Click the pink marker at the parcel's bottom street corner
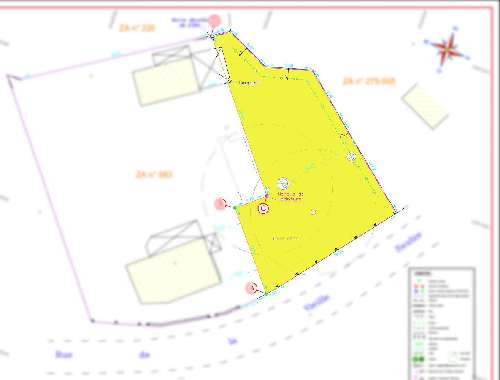Screen dimensions: 500x380 pyautogui.click(x=251, y=288)
